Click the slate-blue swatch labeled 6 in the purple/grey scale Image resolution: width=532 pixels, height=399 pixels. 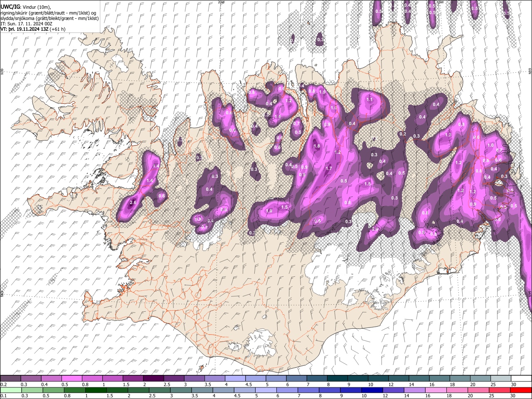click(x=296, y=378)
